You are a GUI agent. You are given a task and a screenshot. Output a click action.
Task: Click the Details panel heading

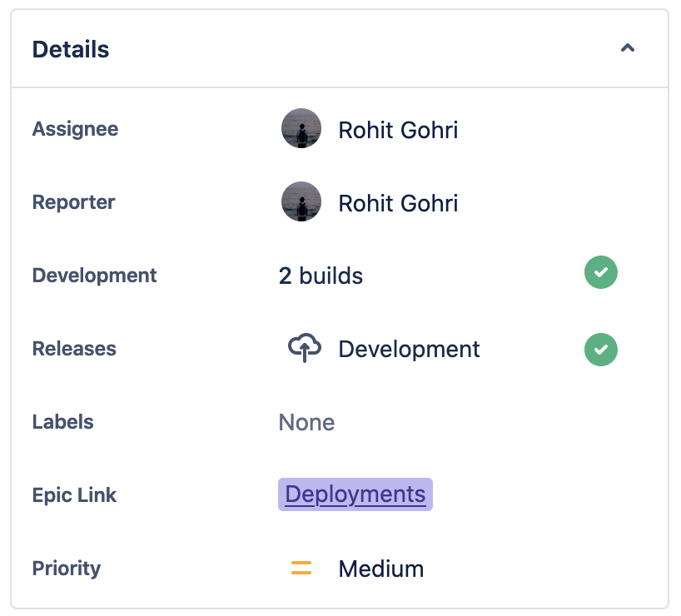pos(71,49)
